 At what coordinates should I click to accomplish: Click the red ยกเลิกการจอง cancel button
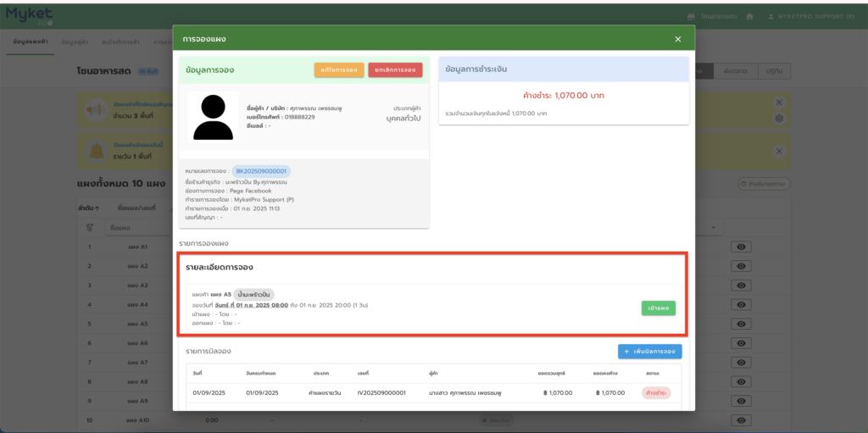pos(395,69)
